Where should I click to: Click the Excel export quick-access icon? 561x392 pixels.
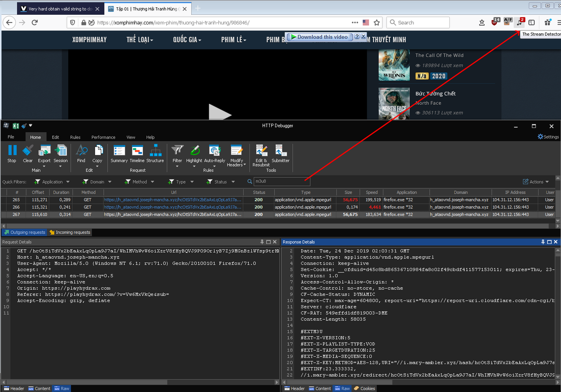pyautogui.click(x=16, y=126)
